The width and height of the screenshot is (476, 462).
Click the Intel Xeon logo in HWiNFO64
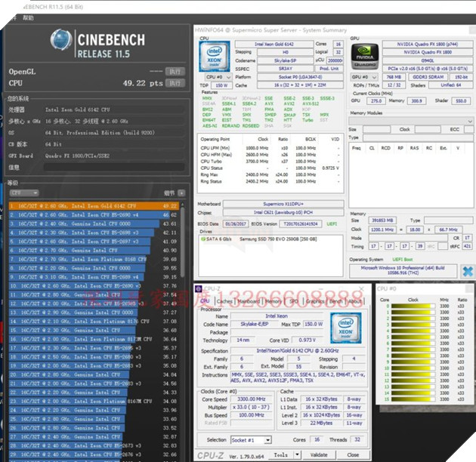[x=215, y=57]
